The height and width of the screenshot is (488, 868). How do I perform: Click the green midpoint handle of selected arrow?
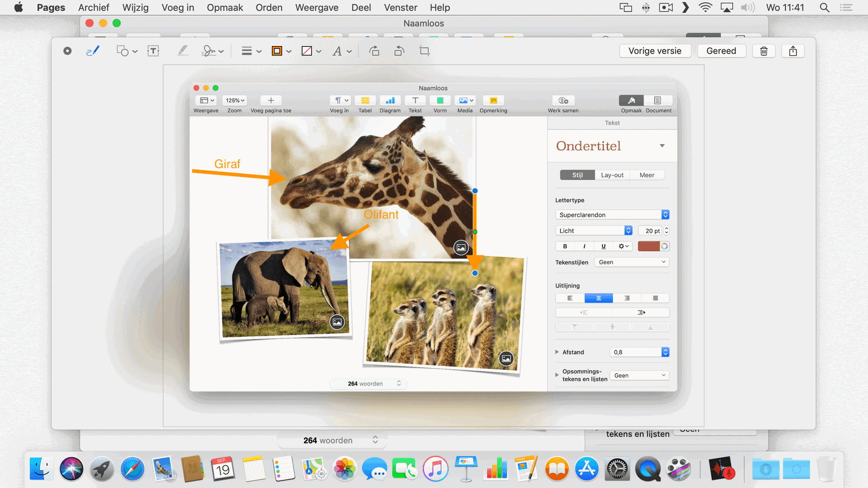475,232
